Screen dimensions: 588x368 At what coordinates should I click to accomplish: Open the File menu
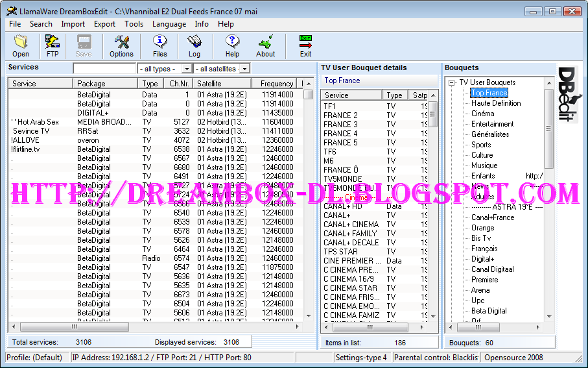15,24
